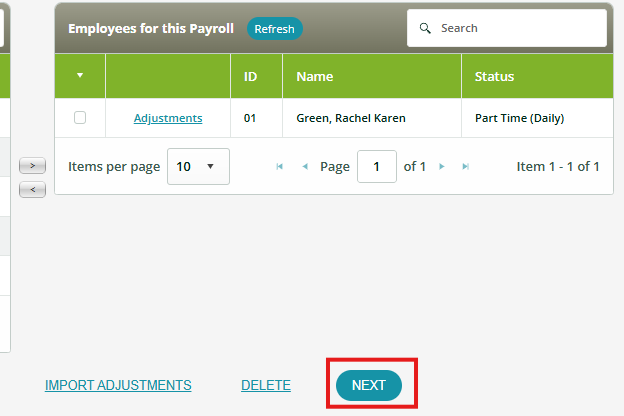Sort by the Name column header

[314, 76]
